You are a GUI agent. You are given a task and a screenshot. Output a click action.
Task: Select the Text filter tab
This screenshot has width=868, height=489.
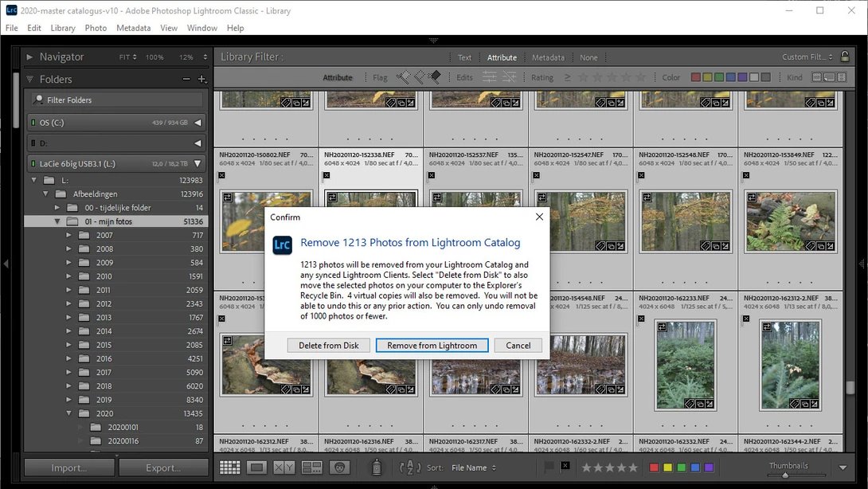point(464,57)
